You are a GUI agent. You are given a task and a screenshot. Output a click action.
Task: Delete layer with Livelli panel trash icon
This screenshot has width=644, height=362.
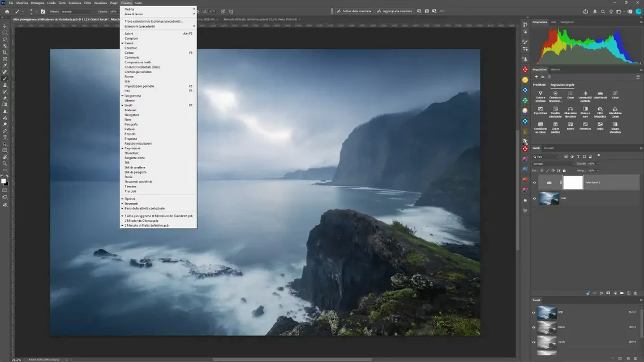coord(635,293)
